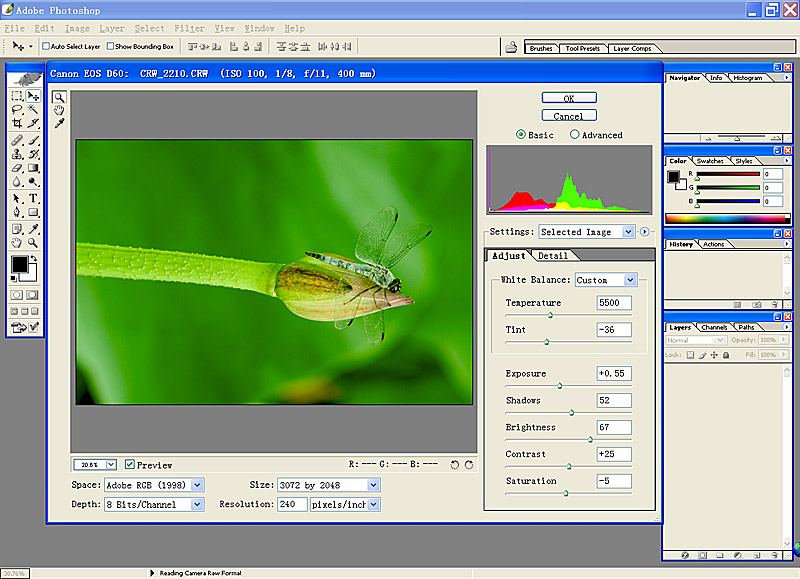Open the File Browser icon in options bar
Image resolution: width=800 pixels, height=579 pixels.
pyautogui.click(x=511, y=47)
